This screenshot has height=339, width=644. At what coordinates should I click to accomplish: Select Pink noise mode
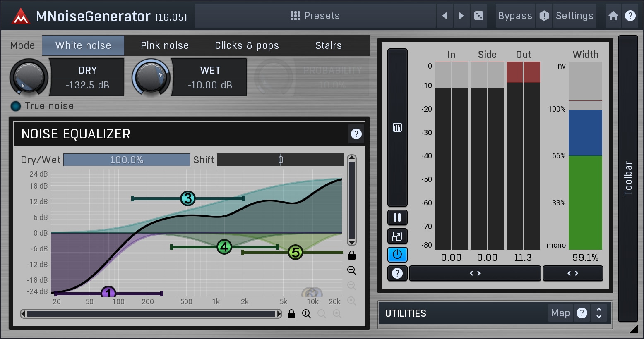[x=165, y=45]
